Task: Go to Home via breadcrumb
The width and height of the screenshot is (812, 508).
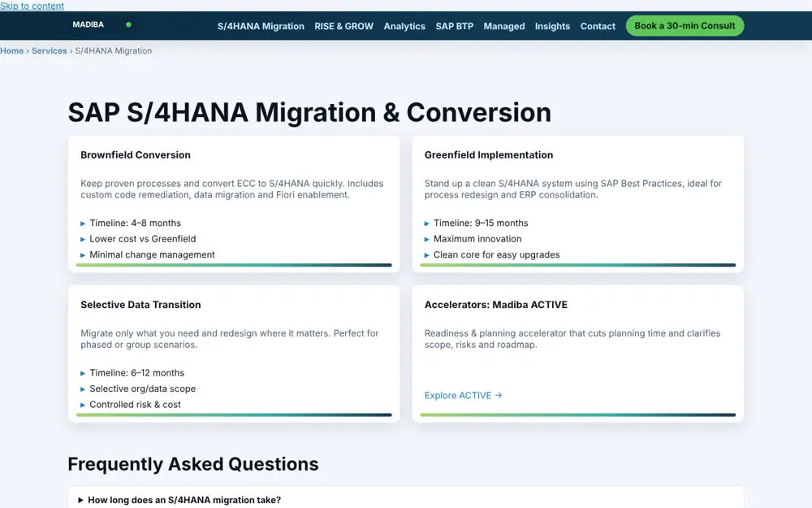Action: coord(12,50)
